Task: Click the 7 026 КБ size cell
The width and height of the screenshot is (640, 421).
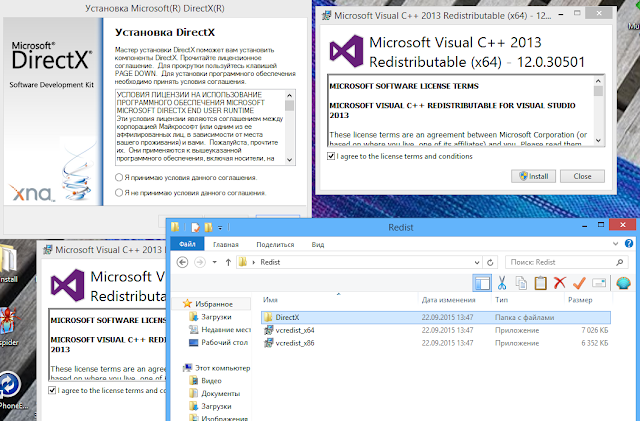Action: (595, 330)
